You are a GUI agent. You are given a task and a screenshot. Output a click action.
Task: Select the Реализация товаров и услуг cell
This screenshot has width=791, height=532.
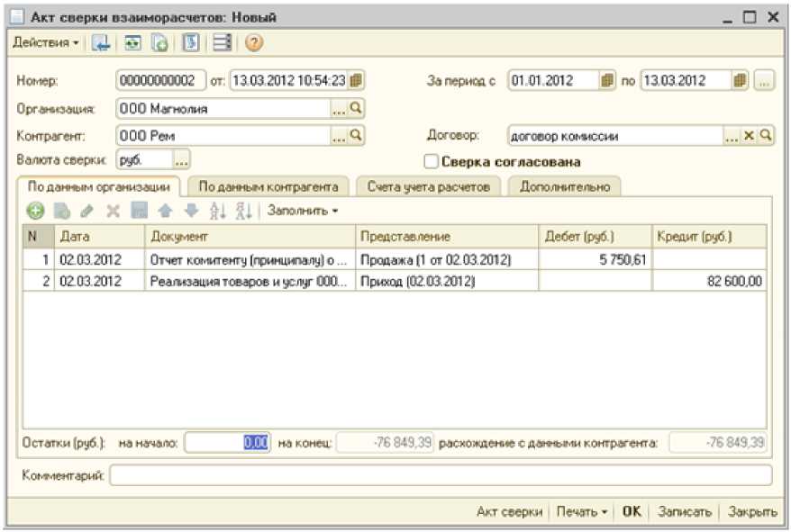coord(250,281)
